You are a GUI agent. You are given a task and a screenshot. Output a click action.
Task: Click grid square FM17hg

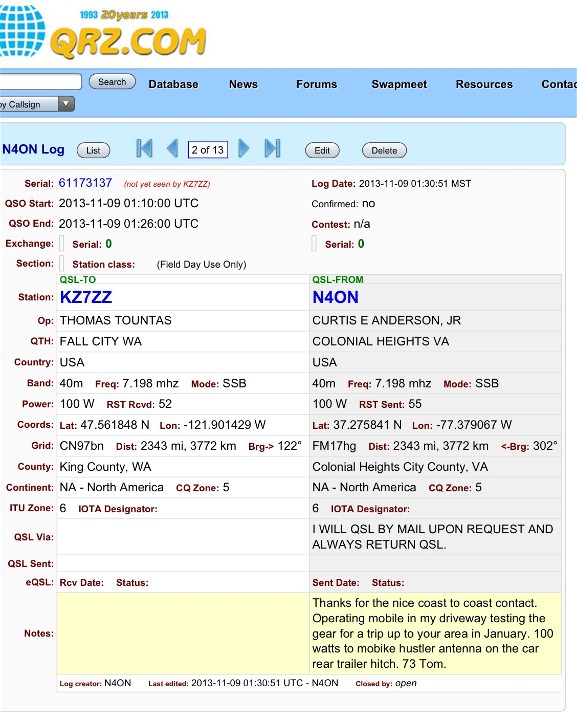(x=334, y=446)
